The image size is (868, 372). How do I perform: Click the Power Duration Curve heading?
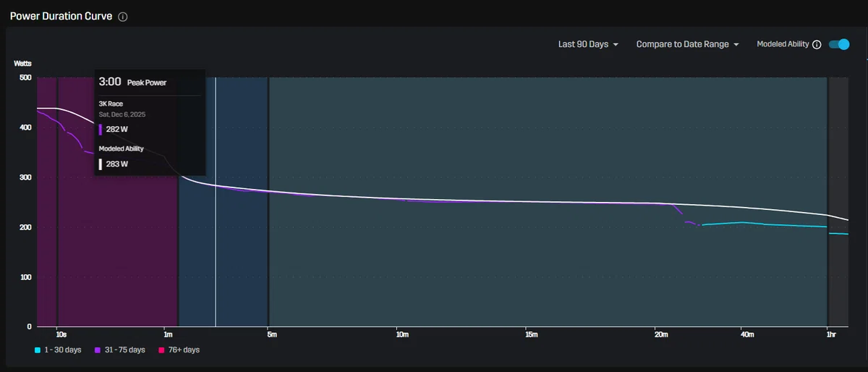click(61, 16)
